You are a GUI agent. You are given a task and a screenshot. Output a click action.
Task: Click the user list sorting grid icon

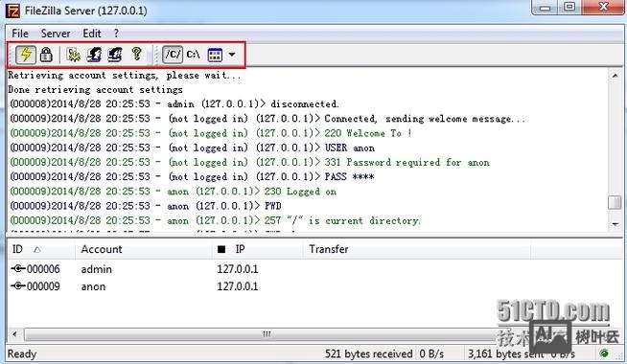215,55
